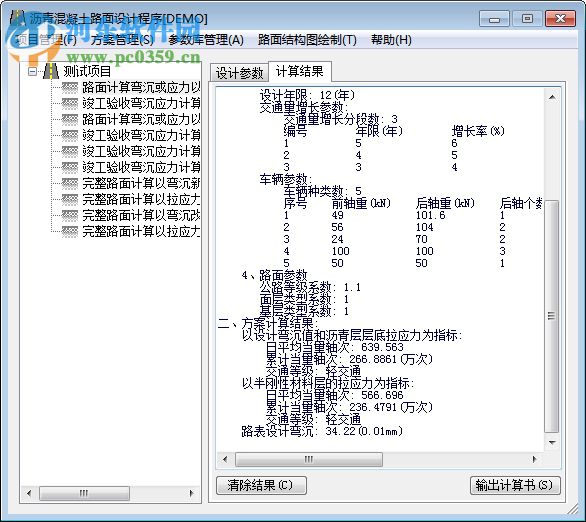Click the results vertical scrollbar thumb

click(552, 316)
